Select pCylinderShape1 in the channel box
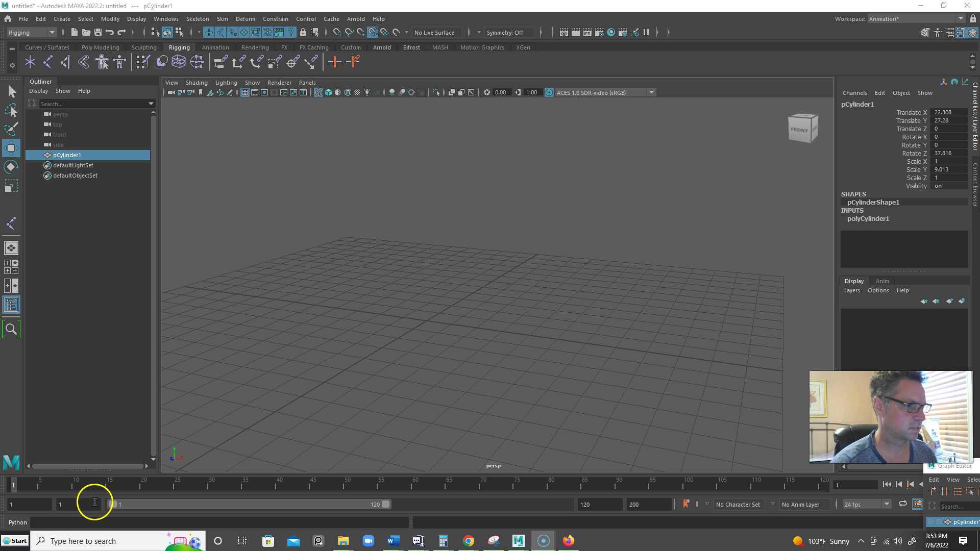The image size is (980, 551). [x=873, y=202]
